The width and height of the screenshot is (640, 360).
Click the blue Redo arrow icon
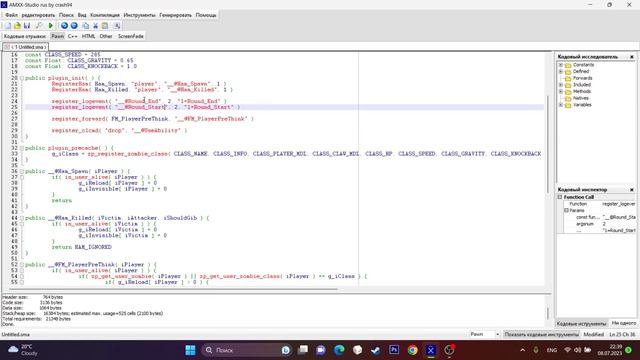click(74, 26)
